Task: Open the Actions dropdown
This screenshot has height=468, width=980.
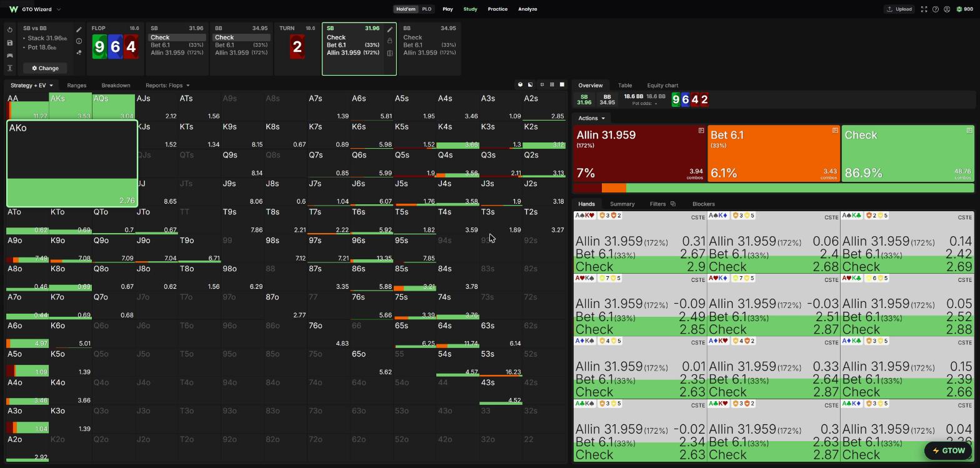Action: [x=591, y=118]
